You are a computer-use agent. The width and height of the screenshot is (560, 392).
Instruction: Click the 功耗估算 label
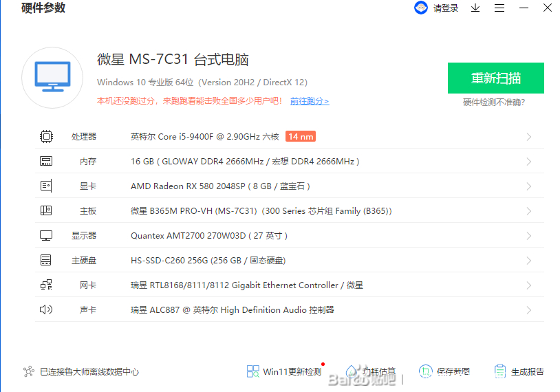click(x=379, y=371)
